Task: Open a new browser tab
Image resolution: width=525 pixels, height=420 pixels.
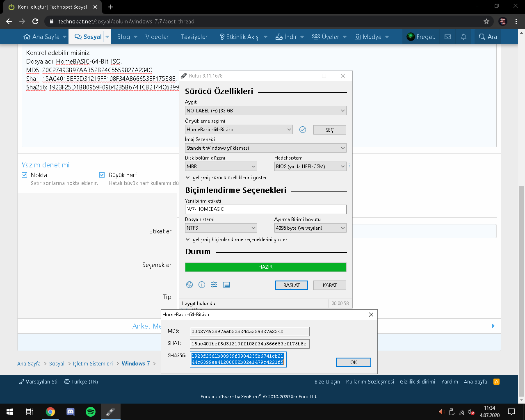Action: point(111,7)
